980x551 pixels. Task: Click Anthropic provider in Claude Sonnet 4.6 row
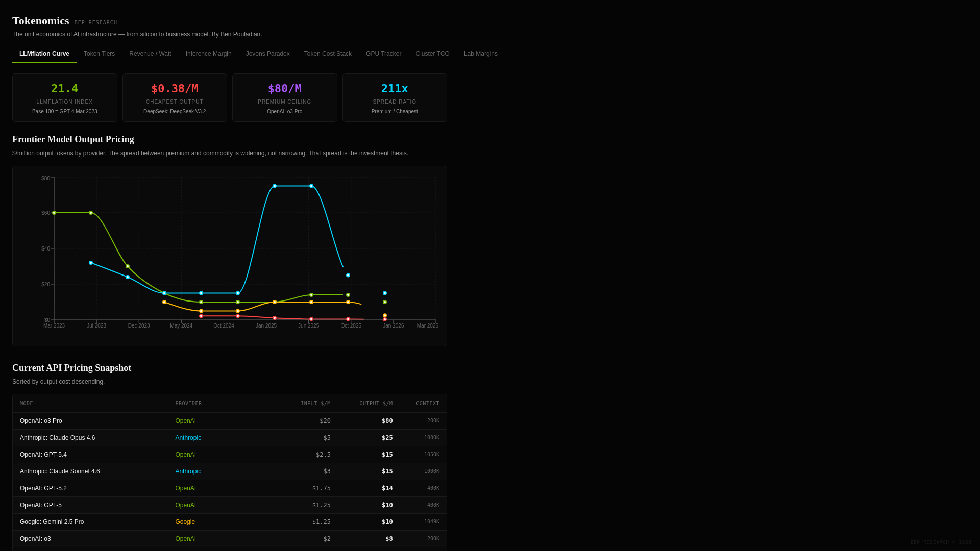point(188,471)
